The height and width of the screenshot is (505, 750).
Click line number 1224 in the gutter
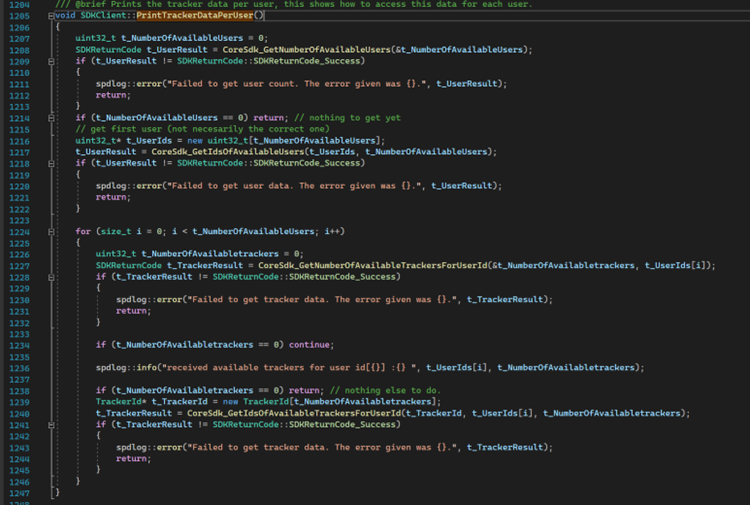coord(19,232)
